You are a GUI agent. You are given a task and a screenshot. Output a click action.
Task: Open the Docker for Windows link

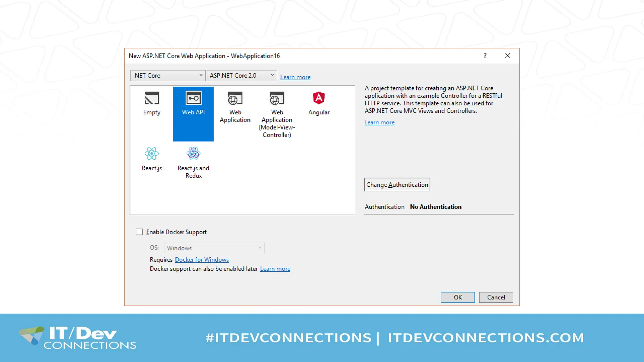(x=202, y=260)
